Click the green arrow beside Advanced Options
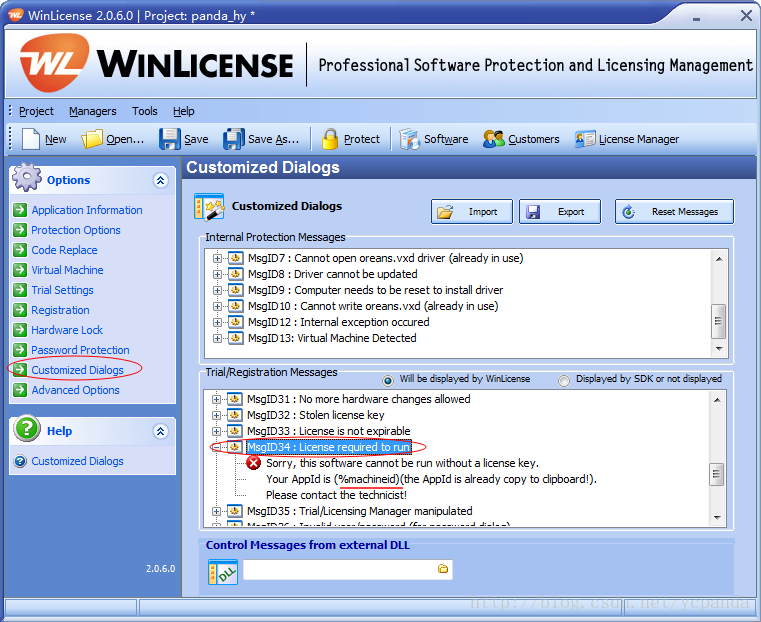Image resolution: width=761 pixels, height=622 pixels. (x=20, y=390)
